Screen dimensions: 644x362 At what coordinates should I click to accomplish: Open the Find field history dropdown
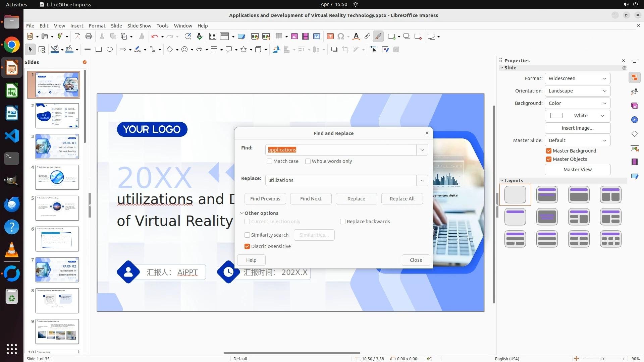coord(422,150)
